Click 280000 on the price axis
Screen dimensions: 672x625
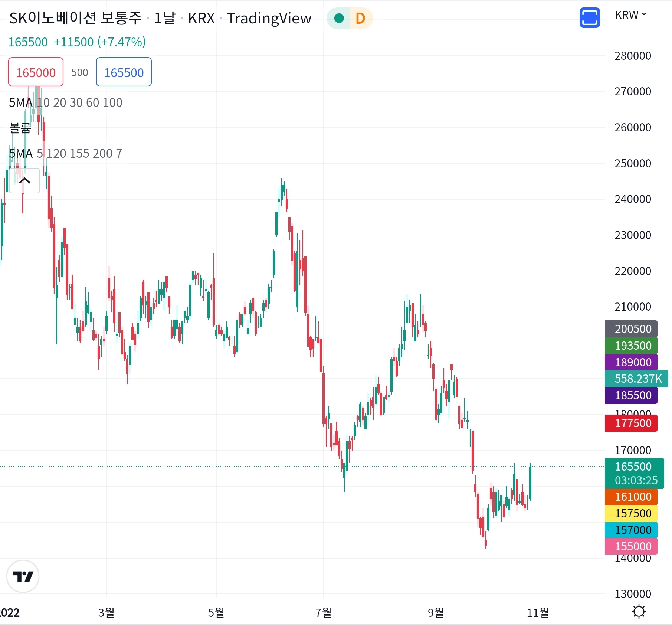[x=633, y=56]
